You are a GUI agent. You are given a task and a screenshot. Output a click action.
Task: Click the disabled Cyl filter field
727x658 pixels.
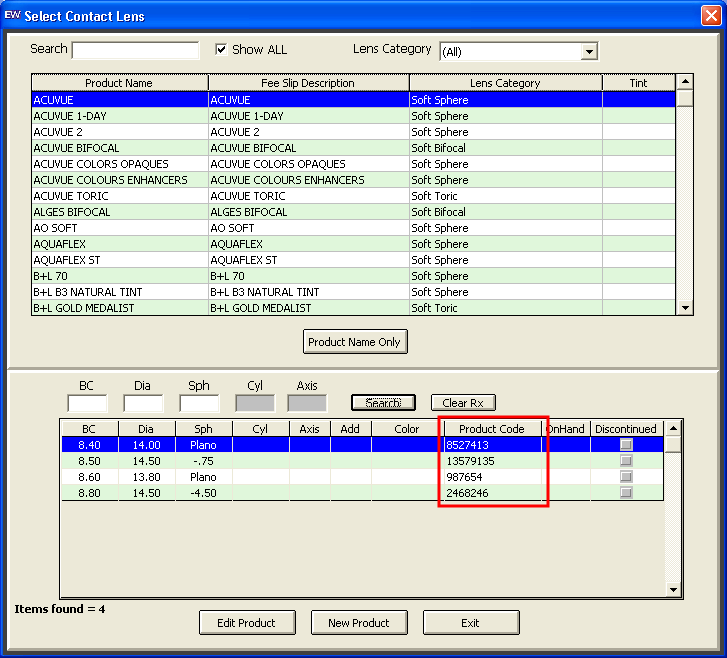[x=255, y=403]
